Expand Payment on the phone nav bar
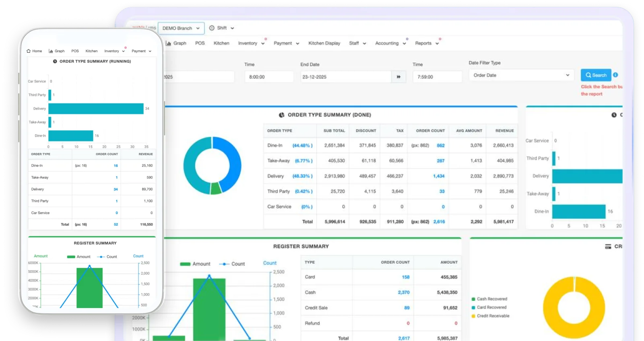The image size is (644, 341). 141,51
